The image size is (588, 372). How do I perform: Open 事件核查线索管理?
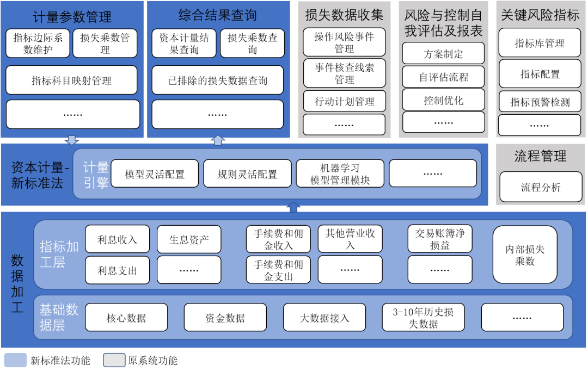tap(344, 73)
